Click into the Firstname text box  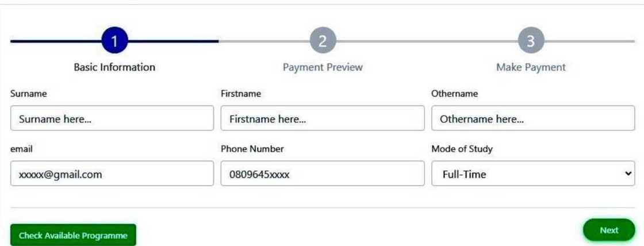tap(323, 119)
